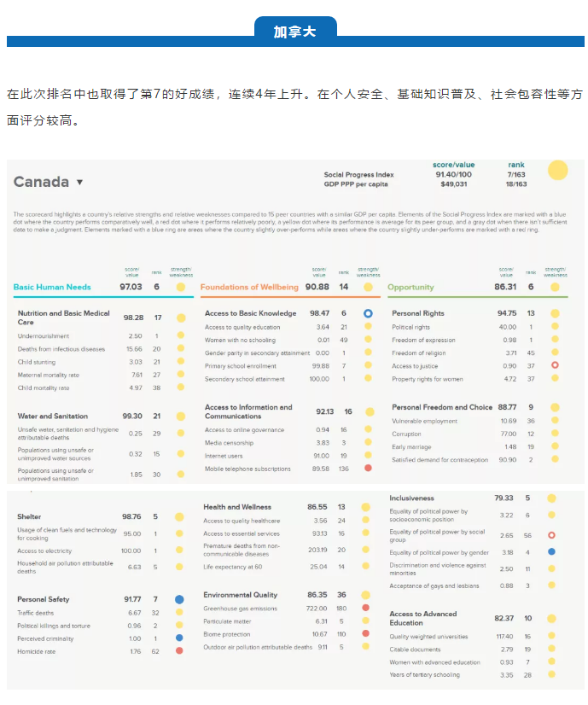Click the Internet users row label
Screen dimensions: 588x705
224,456
